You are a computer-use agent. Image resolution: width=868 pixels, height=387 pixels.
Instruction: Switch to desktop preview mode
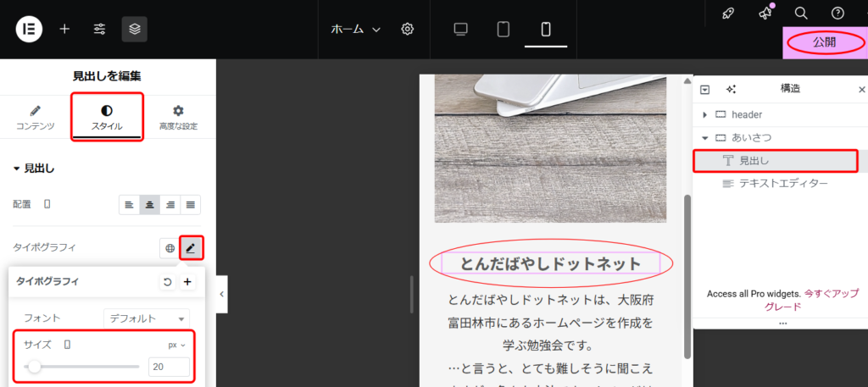tap(461, 29)
